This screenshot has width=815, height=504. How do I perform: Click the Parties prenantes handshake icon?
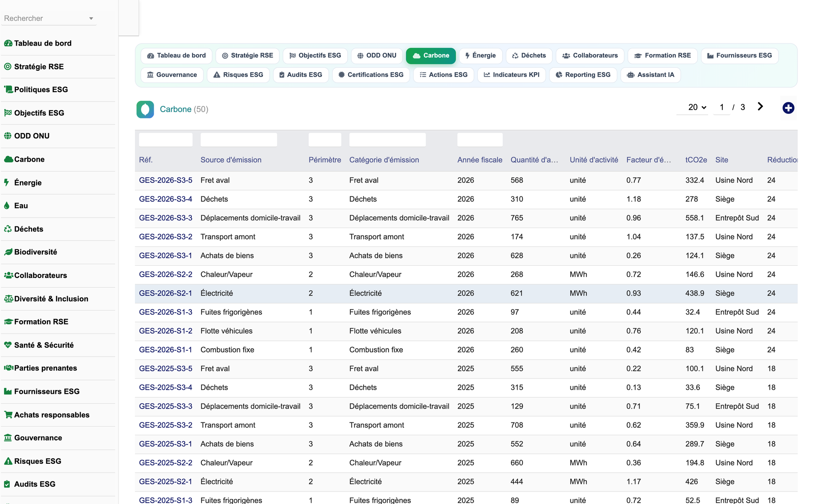coord(8,368)
